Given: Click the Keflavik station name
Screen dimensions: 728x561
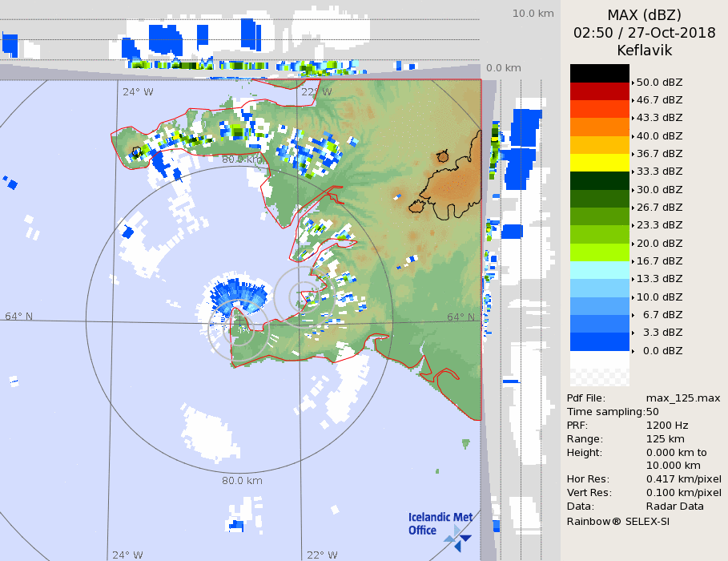Looking at the screenshot, I should coord(644,50).
